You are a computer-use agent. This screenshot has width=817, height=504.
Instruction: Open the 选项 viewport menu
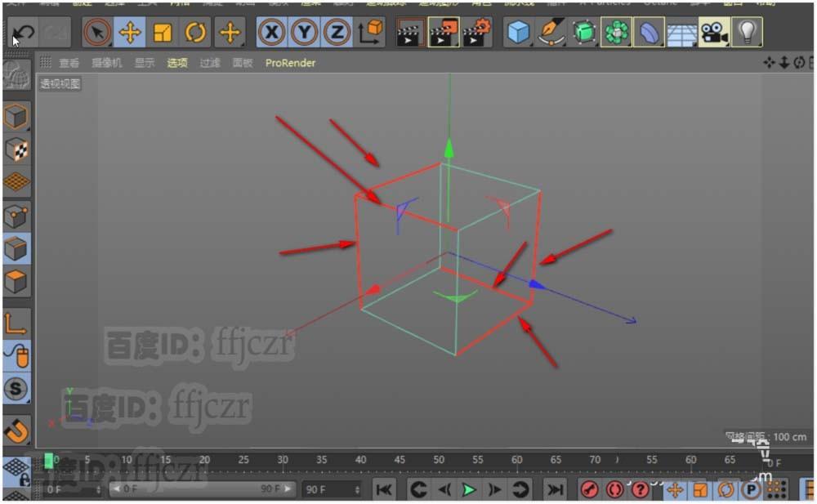coord(176,62)
